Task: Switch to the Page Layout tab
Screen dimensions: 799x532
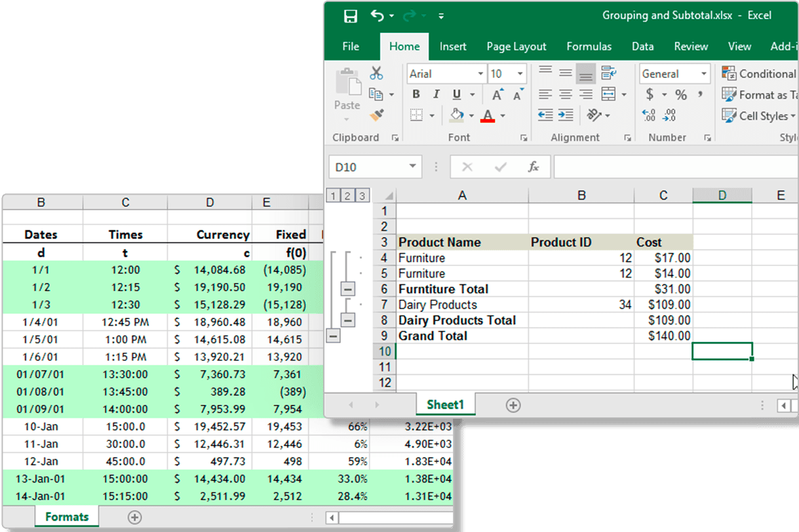Action: point(516,47)
